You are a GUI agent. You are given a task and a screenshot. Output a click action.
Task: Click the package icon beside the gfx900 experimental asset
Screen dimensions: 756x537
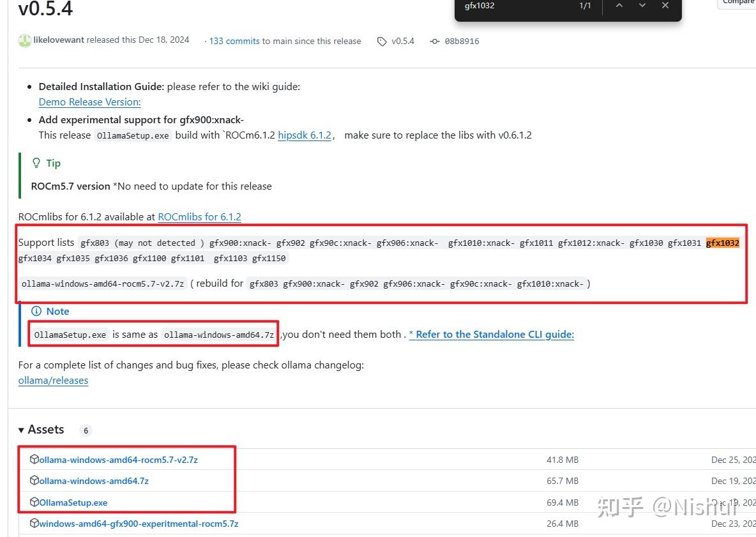point(33,524)
